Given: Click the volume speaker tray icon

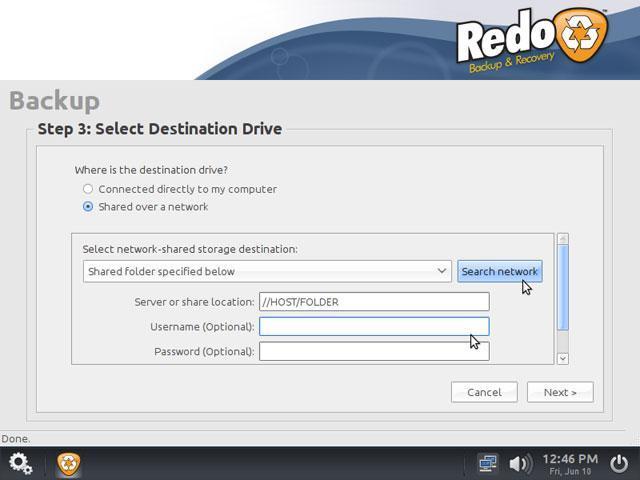Looking at the screenshot, I should (520, 464).
